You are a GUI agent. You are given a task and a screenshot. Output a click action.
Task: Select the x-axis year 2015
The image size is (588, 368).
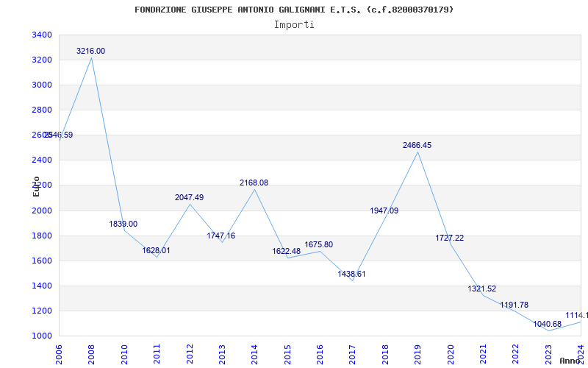287,354
